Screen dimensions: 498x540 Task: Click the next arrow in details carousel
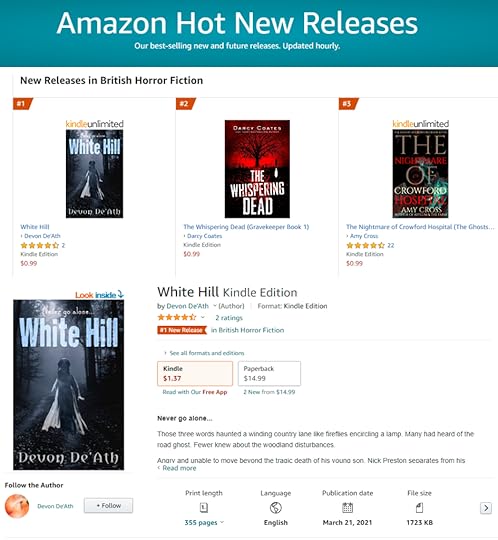point(486,508)
